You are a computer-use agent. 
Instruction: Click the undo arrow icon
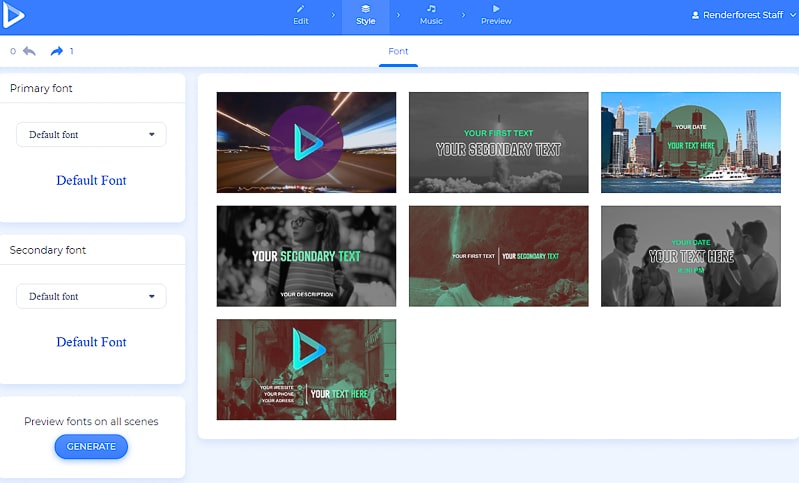point(30,51)
